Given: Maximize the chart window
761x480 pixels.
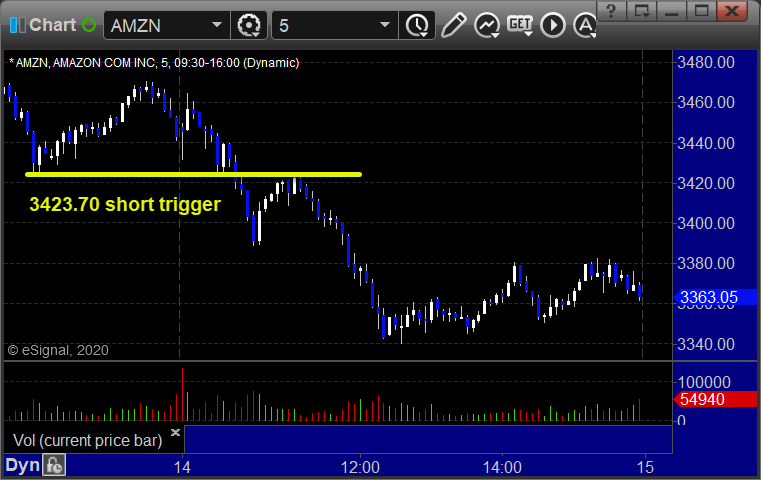Looking at the screenshot, I should point(701,10).
